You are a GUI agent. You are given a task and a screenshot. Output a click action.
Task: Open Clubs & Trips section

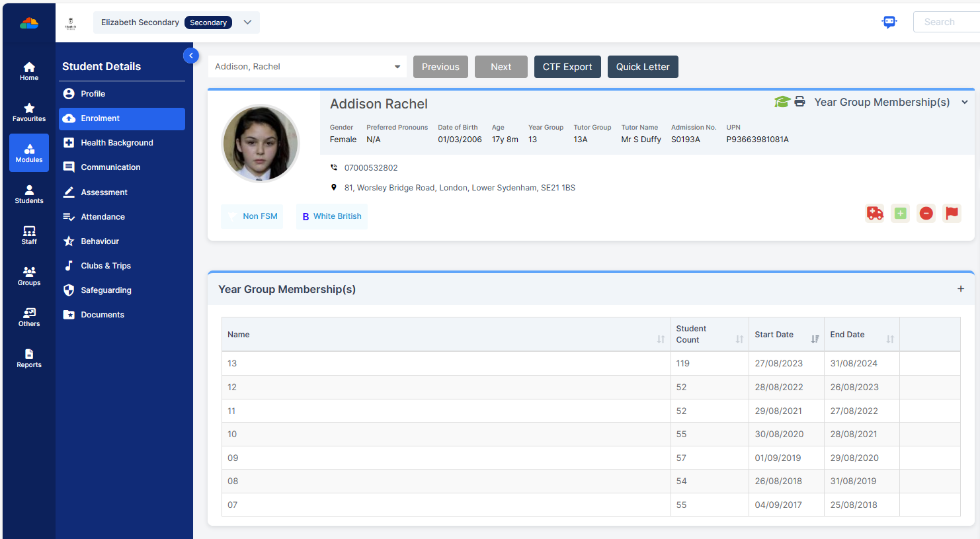click(122, 266)
